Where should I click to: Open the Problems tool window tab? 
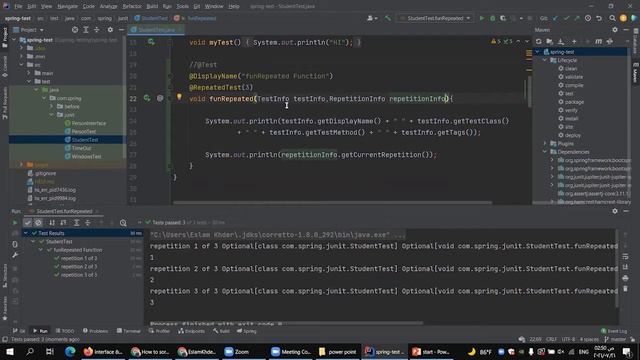click(95, 331)
